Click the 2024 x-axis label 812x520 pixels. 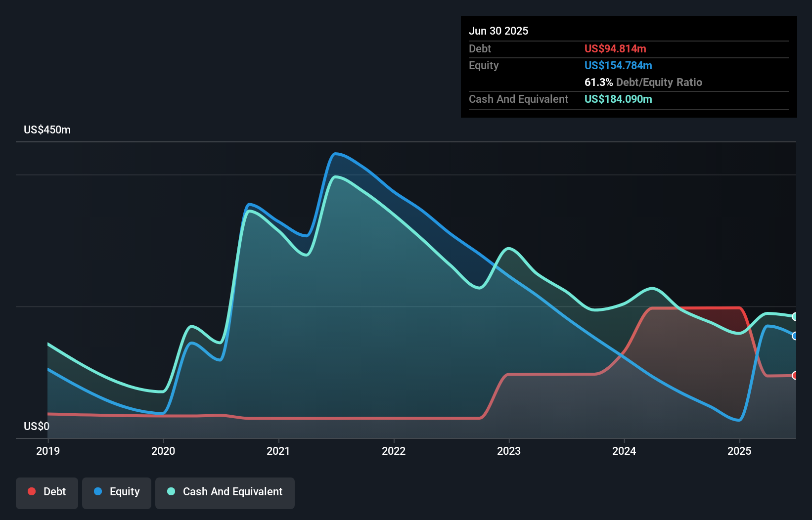pos(624,451)
